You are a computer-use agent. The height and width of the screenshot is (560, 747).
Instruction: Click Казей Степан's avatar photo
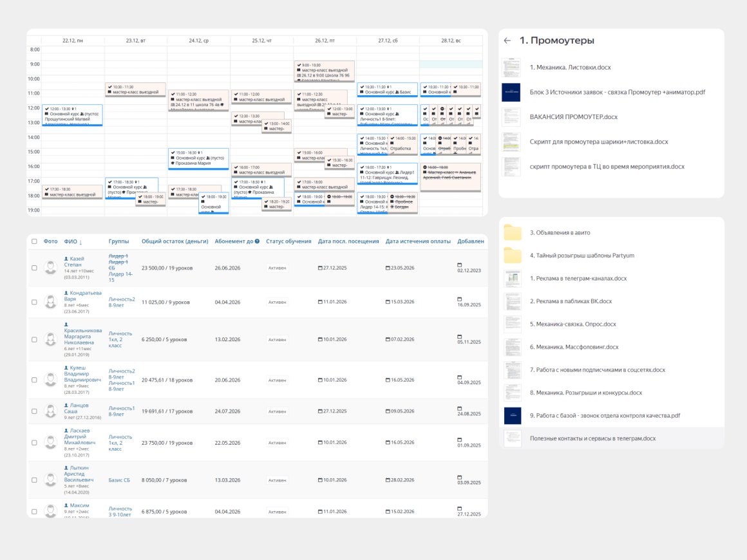click(50, 268)
